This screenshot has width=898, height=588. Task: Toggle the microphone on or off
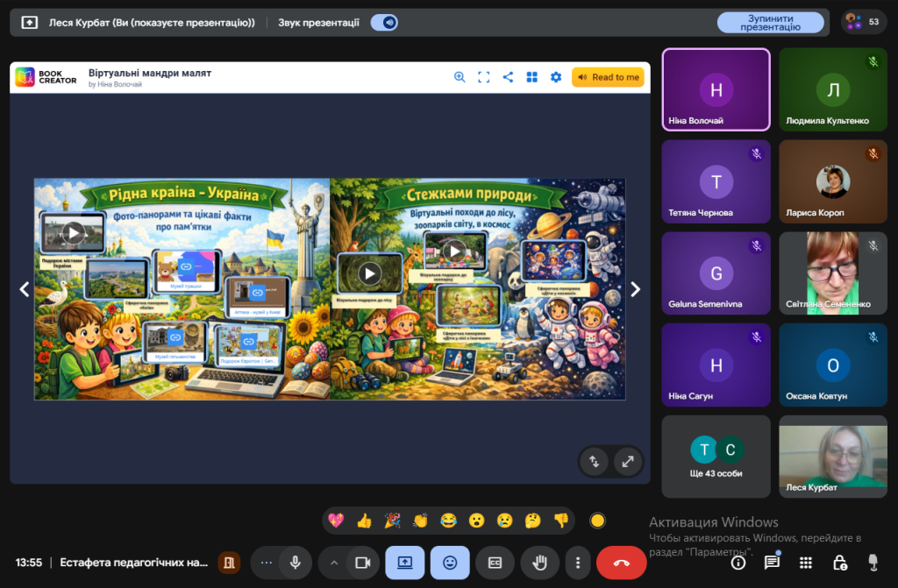[296, 563]
